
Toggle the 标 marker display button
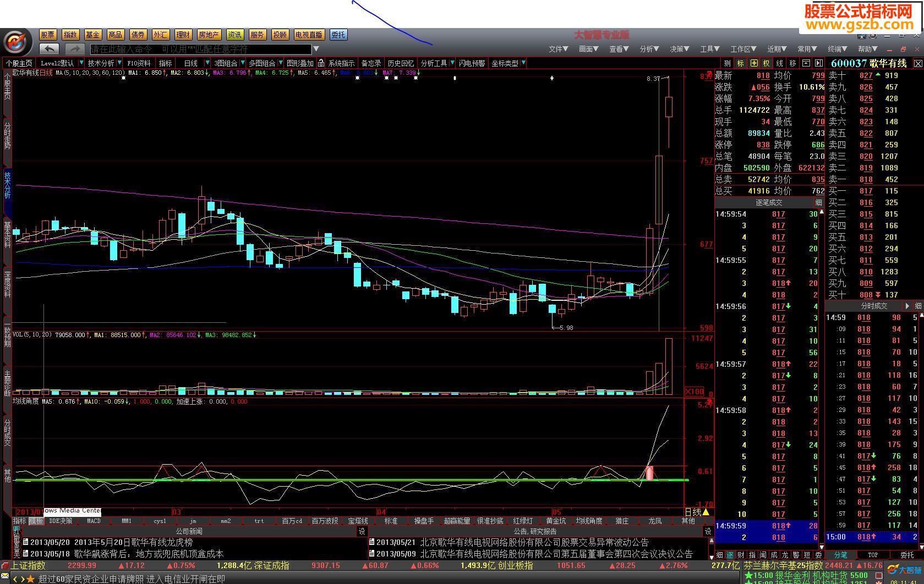[740, 63]
